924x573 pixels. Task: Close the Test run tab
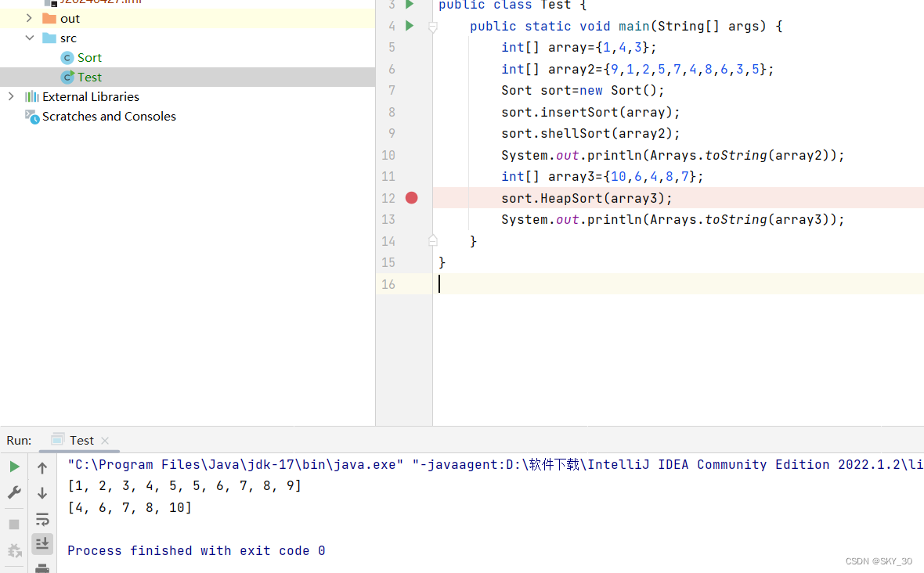point(105,441)
